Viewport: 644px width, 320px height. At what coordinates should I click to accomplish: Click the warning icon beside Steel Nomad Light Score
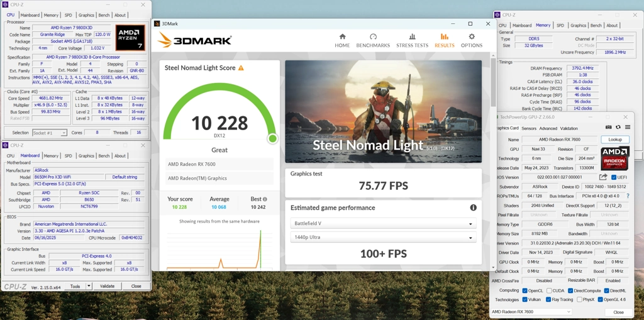click(241, 68)
